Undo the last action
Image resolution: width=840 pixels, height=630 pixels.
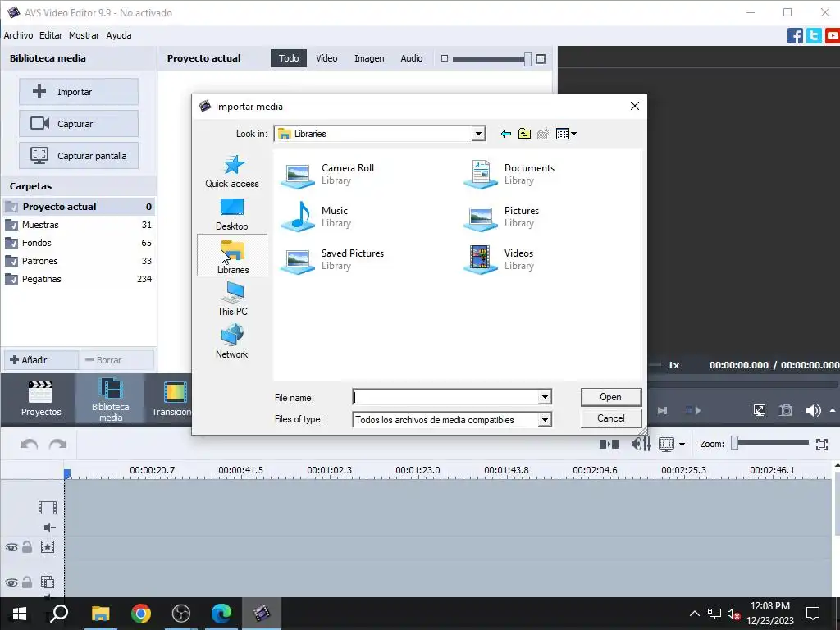coord(29,444)
